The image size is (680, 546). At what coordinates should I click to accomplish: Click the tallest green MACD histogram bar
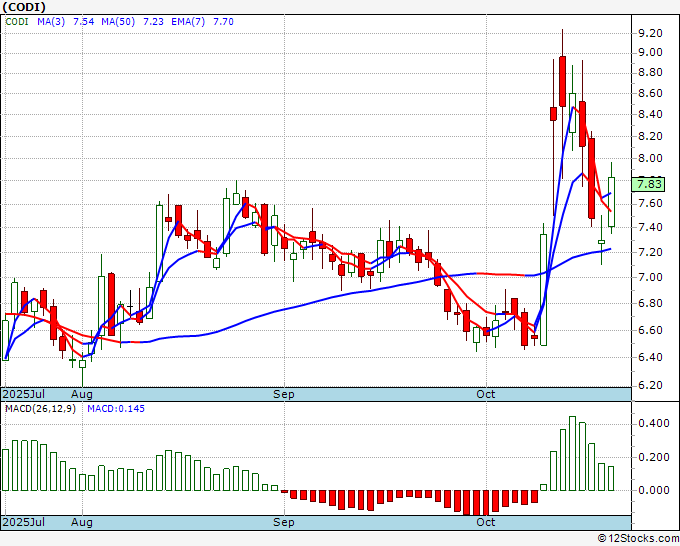[x=572, y=454]
